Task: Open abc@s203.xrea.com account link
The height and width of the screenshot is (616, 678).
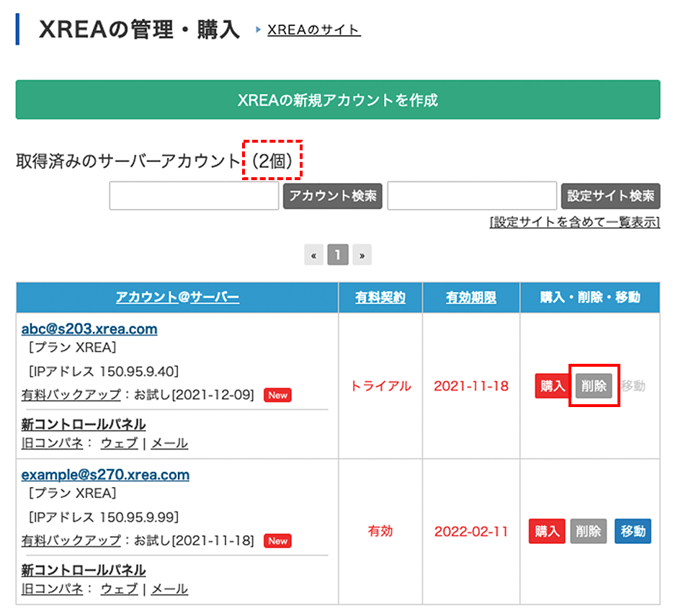Action: click(x=89, y=329)
